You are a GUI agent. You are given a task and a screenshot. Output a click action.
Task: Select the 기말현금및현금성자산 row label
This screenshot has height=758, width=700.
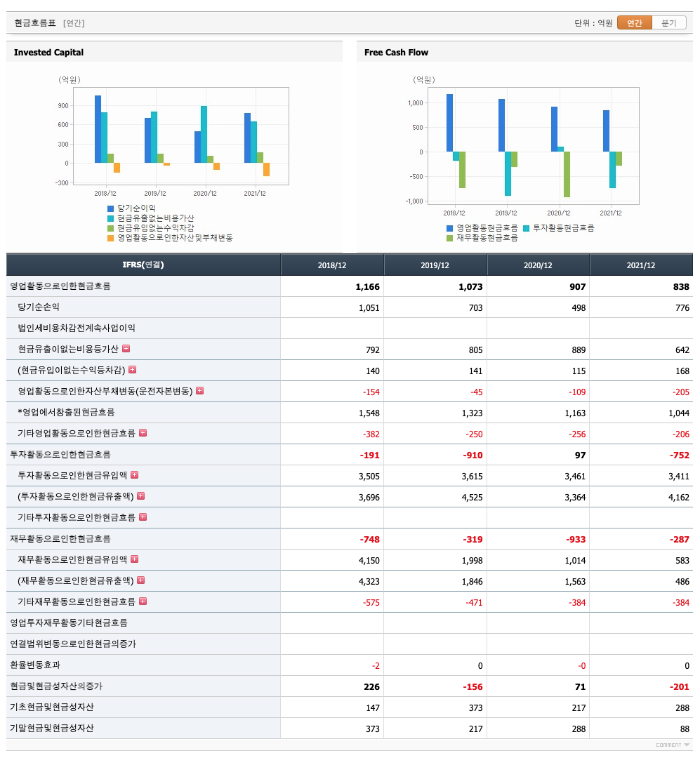[x=52, y=728]
